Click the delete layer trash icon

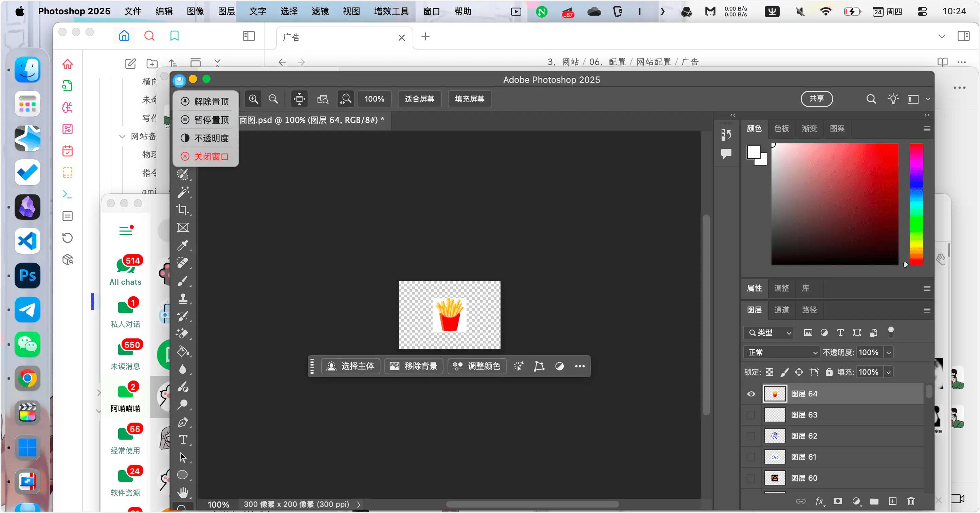pyautogui.click(x=911, y=501)
